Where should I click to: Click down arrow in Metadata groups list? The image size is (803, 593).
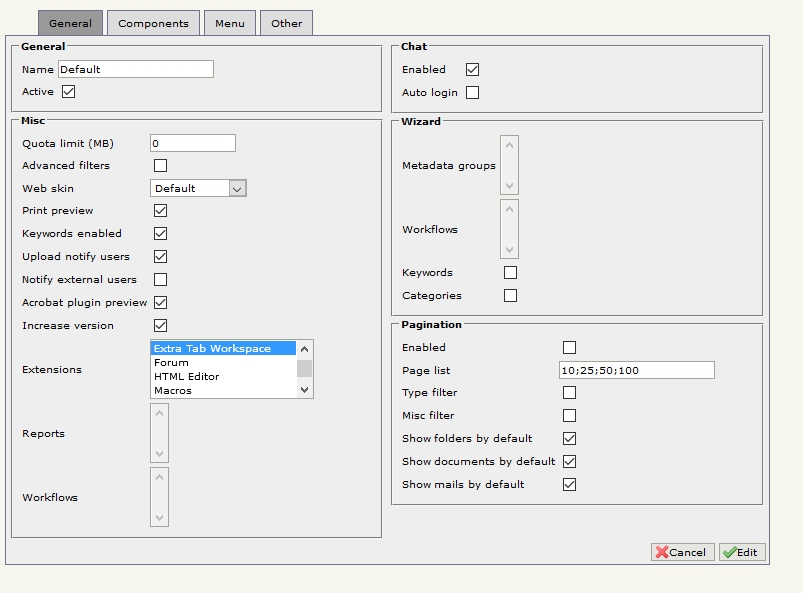point(510,185)
